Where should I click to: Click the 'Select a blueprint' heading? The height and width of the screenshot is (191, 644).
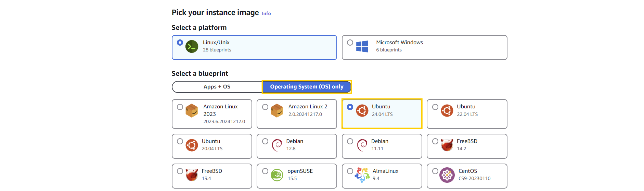coord(200,73)
